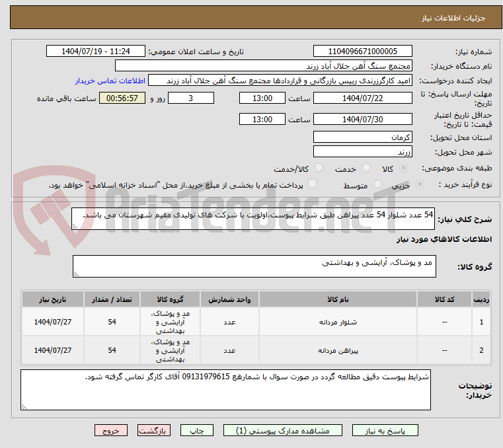
Task: Click the 'گروه کالا' text area
Action: tap(254, 267)
